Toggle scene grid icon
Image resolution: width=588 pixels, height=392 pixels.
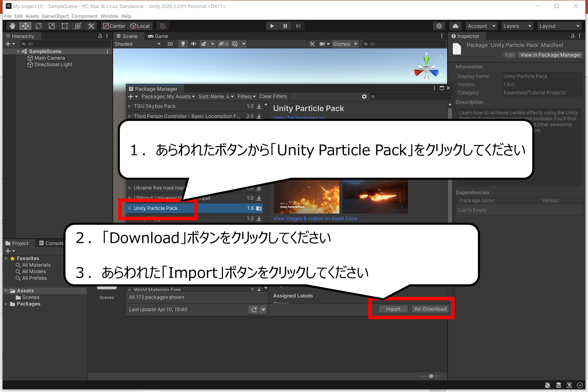[x=235, y=44]
